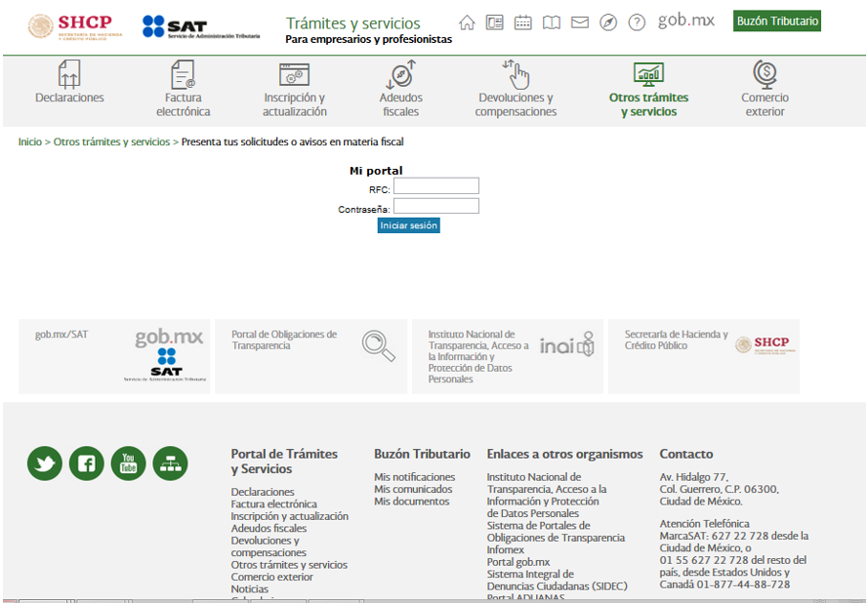
Task: Open the footer Comercio exterior link
Action: pos(271,577)
